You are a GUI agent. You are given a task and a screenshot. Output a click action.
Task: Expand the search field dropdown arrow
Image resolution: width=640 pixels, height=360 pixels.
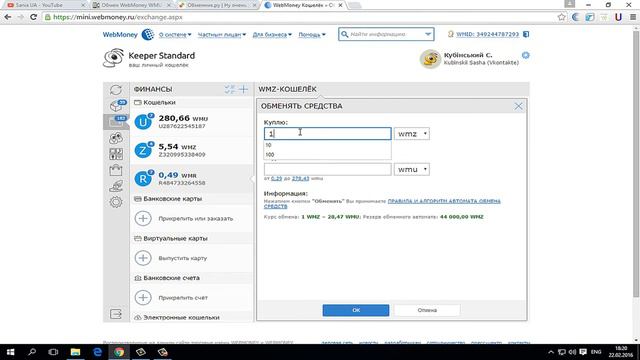(x=428, y=34)
